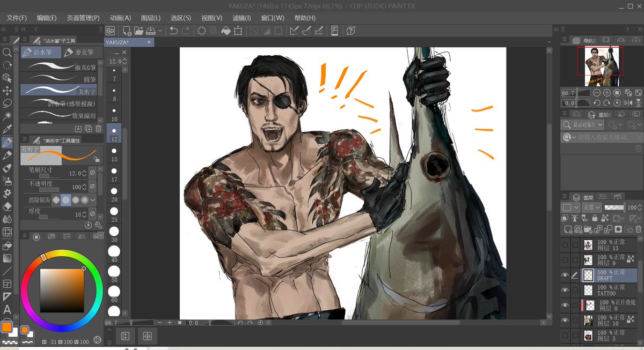
Task: Click the Navigator canvas thumbnail
Action: 601,66
